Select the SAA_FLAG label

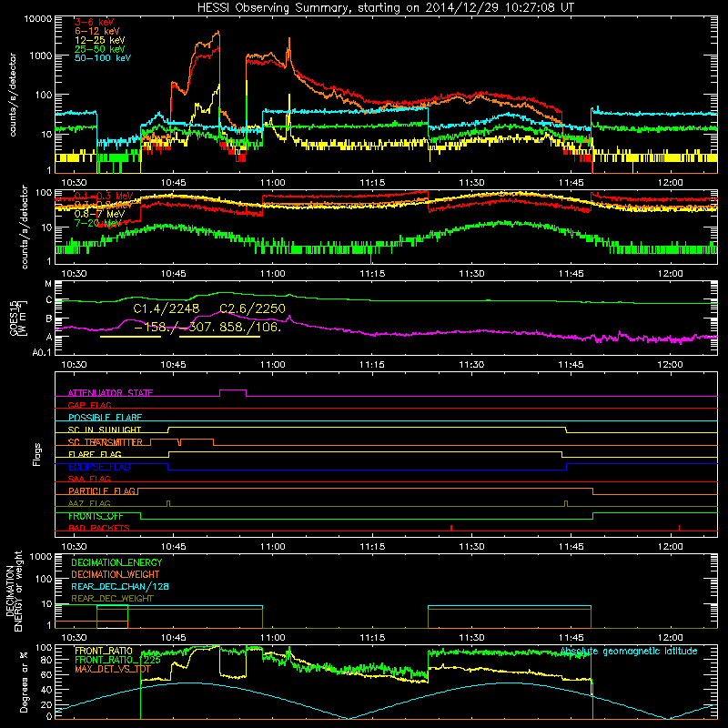89,479
